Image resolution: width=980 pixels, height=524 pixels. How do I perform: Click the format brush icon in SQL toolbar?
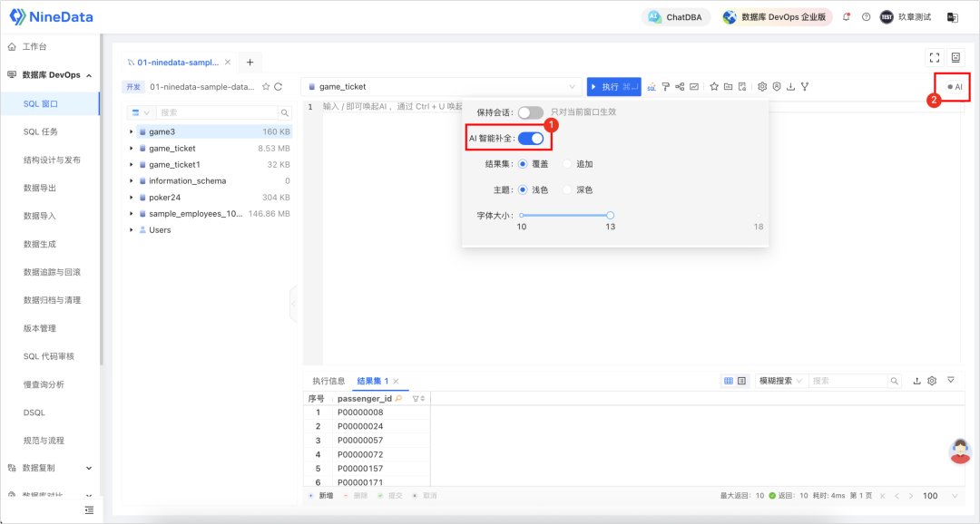click(665, 87)
